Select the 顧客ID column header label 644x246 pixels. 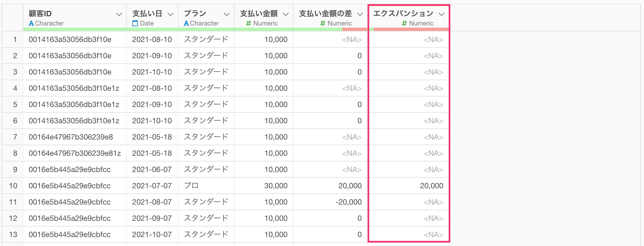40,14
